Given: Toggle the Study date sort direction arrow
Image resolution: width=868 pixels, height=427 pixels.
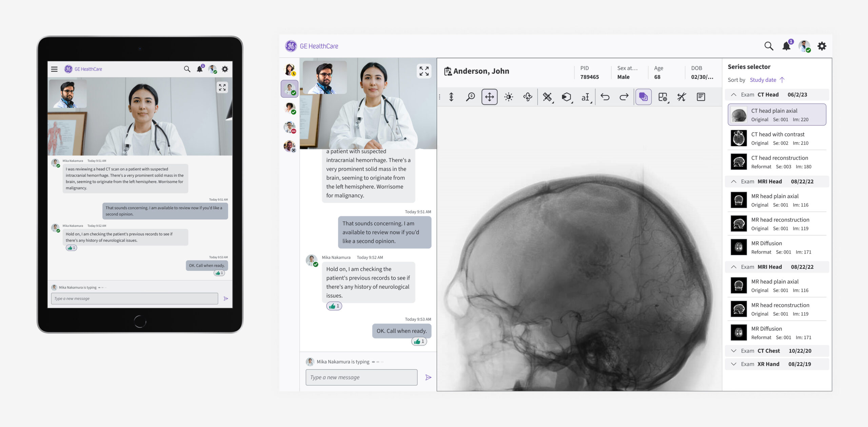Looking at the screenshot, I should (782, 80).
